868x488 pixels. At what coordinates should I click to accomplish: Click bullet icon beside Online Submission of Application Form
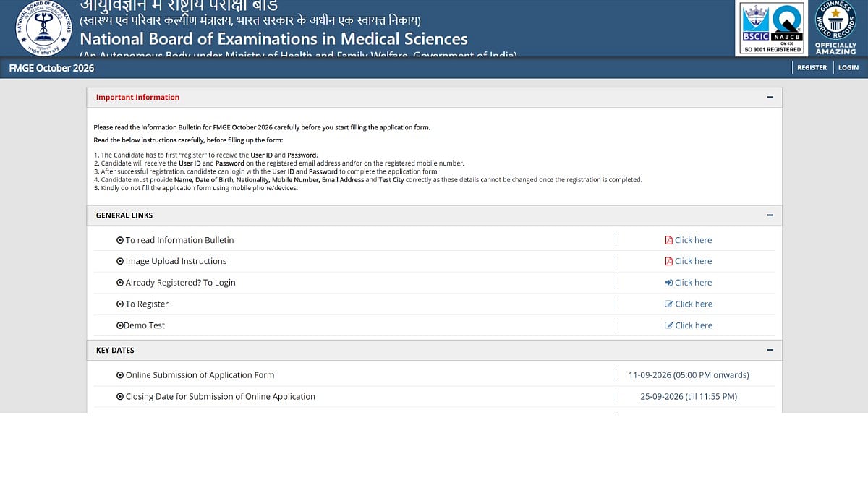point(120,375)
